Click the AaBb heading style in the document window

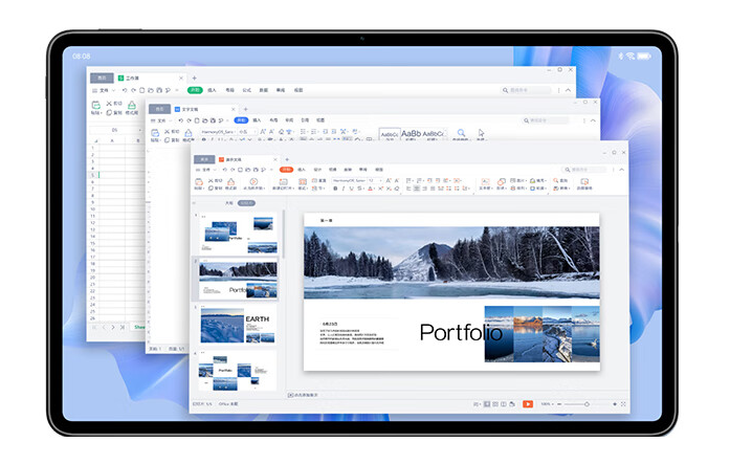click(411, 134)
